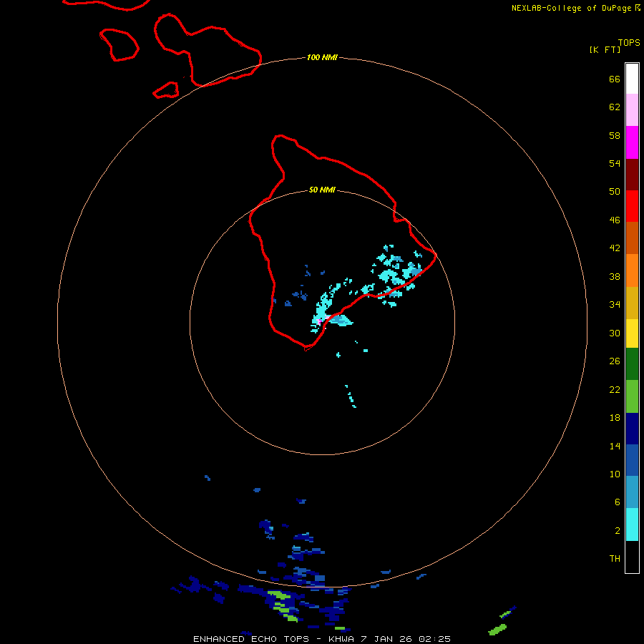Click the legend value 10
This screenshot has width=644, height=644.
tap(615, 474)
